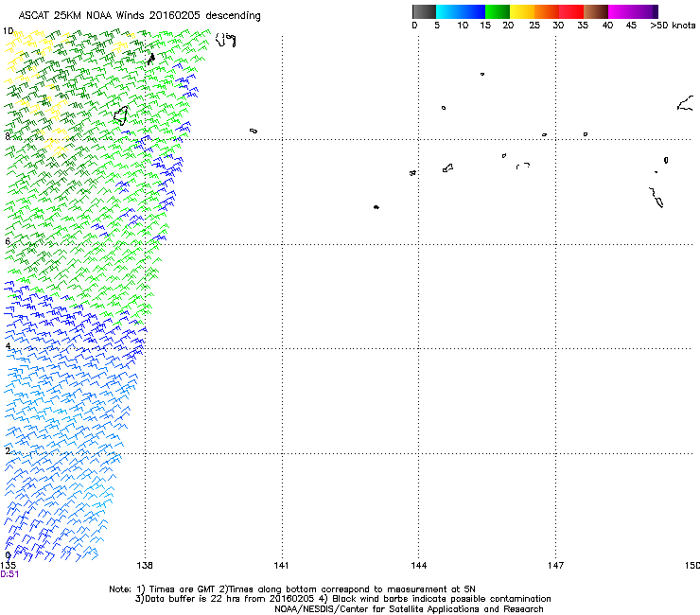Click the longitude label '147' on the bottom axis

pyautogui.click(x=556, y=566)
